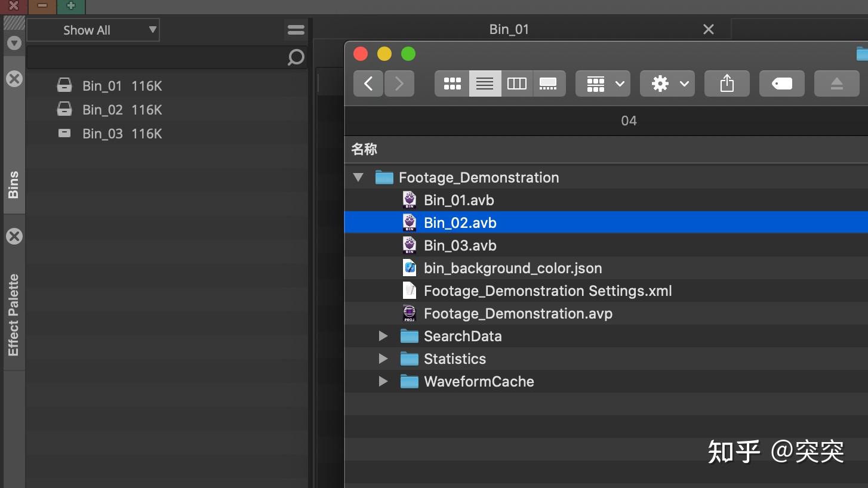This screenshot has height=488, width=868.
Task: Click the search magnifier in bin panel
Action: pos(296,57)
